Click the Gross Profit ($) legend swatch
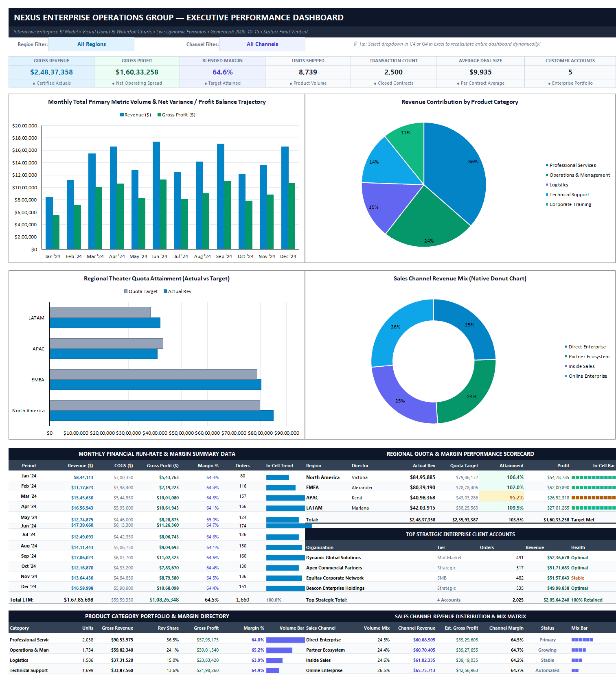The height and width of the screenshot is (674, 616). (x=159, y=115)
